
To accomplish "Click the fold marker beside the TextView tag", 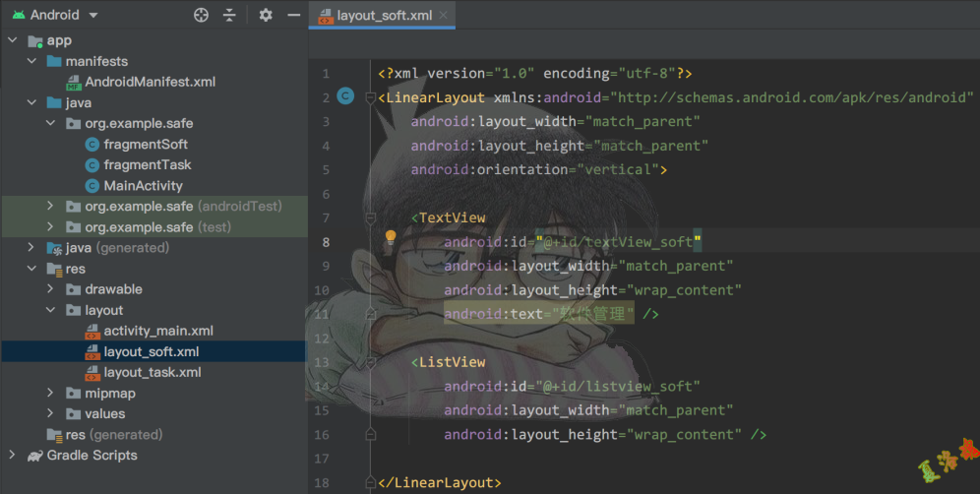I will 370,217.
